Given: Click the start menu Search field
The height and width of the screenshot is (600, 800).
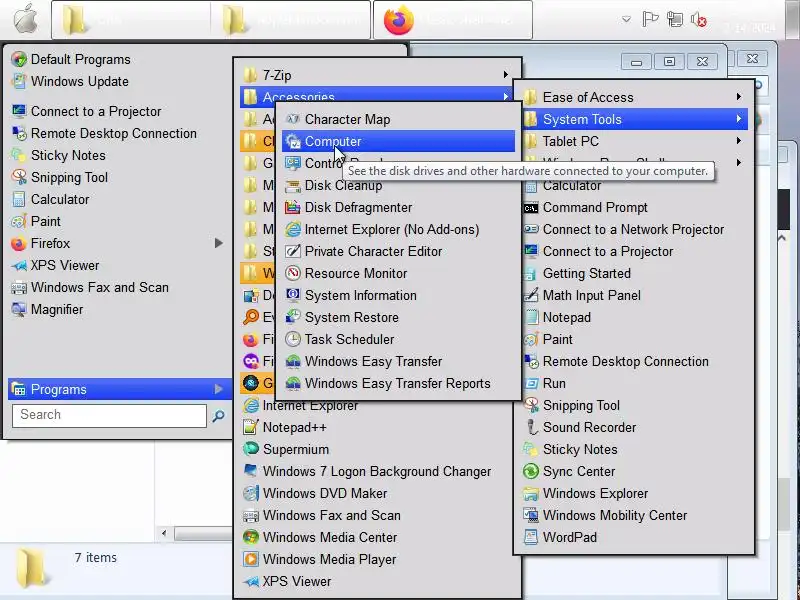Looking at the screenshot, I should (109, 415).
